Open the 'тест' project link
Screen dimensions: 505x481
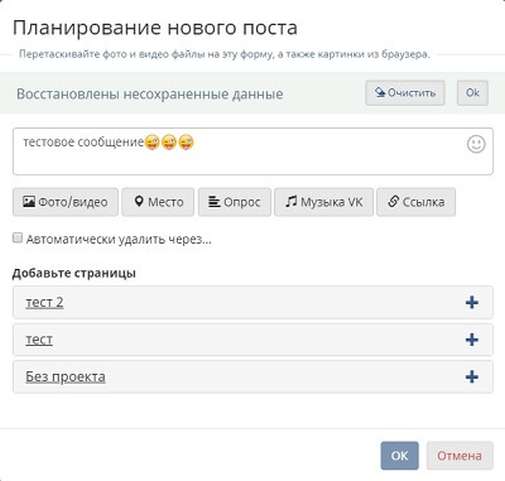point(39,340)
